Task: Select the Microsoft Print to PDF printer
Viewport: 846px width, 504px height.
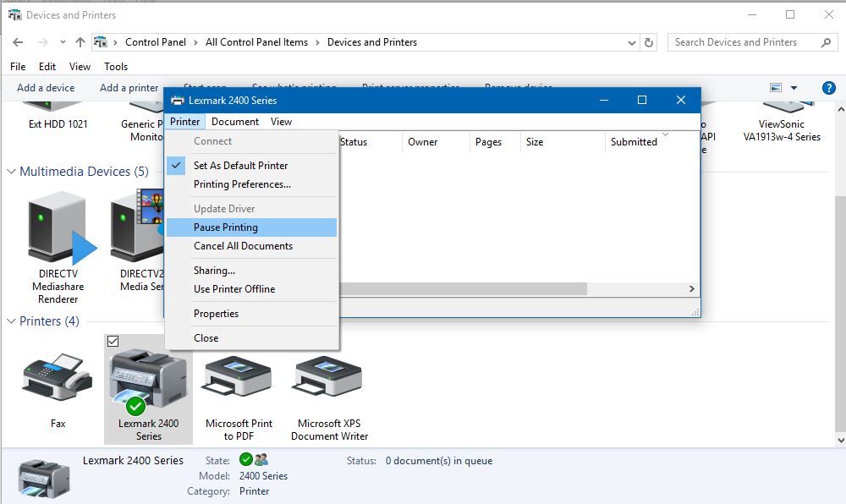Action: click(x=238, y=376)
